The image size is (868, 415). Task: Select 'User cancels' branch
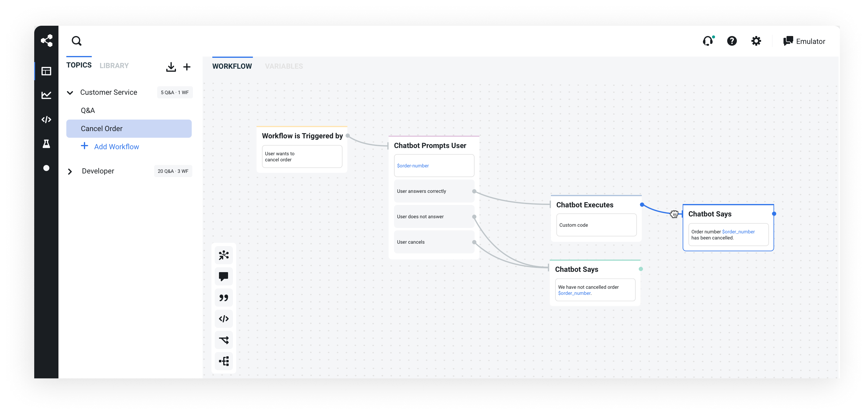434,242
